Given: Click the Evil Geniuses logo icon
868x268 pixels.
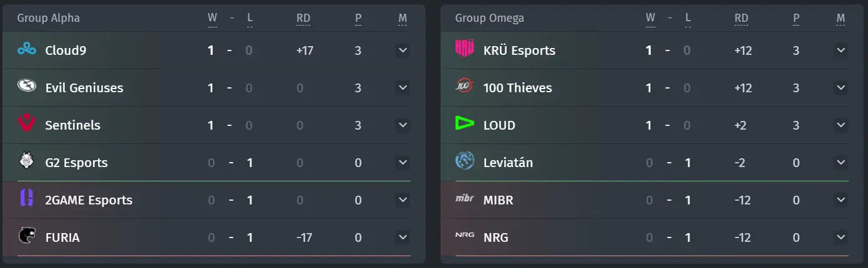Looking at the screenshot, I should 27,87.
